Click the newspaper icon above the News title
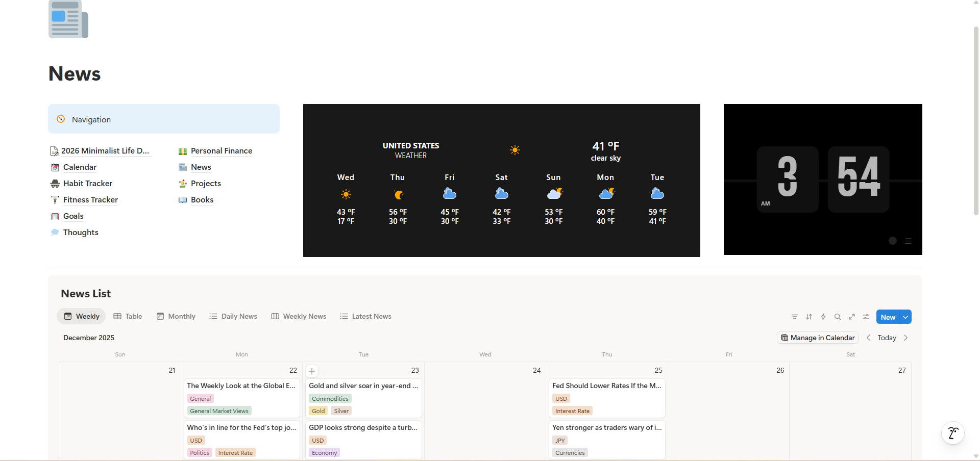The image size is (980, 461). click(x=68, y=19)
